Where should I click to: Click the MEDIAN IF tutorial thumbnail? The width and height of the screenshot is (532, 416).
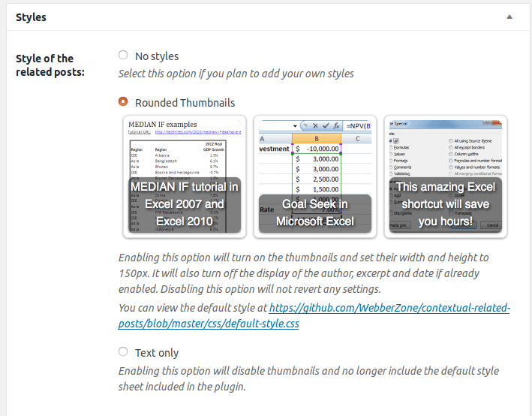pos(185,176)
